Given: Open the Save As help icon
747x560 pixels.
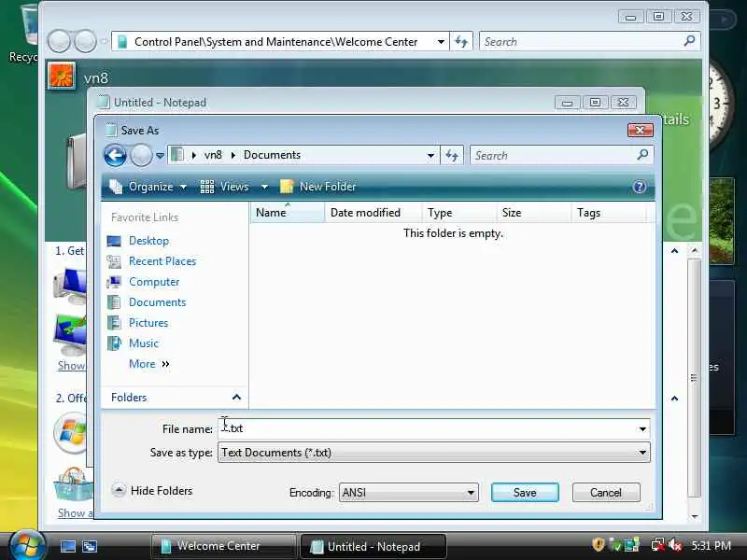Looking at the screenshot, I should 640,187.
